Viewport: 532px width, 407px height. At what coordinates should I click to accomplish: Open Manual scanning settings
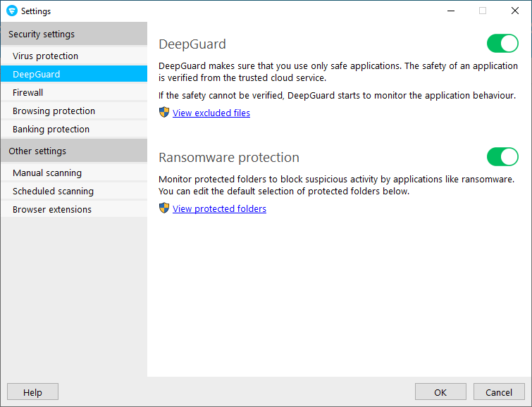pos(47,173)
